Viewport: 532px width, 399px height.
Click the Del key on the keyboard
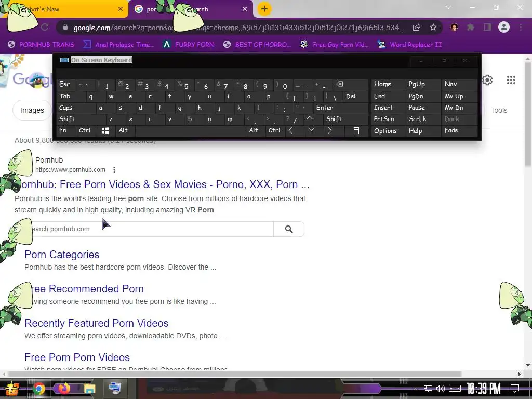point(355,96)
